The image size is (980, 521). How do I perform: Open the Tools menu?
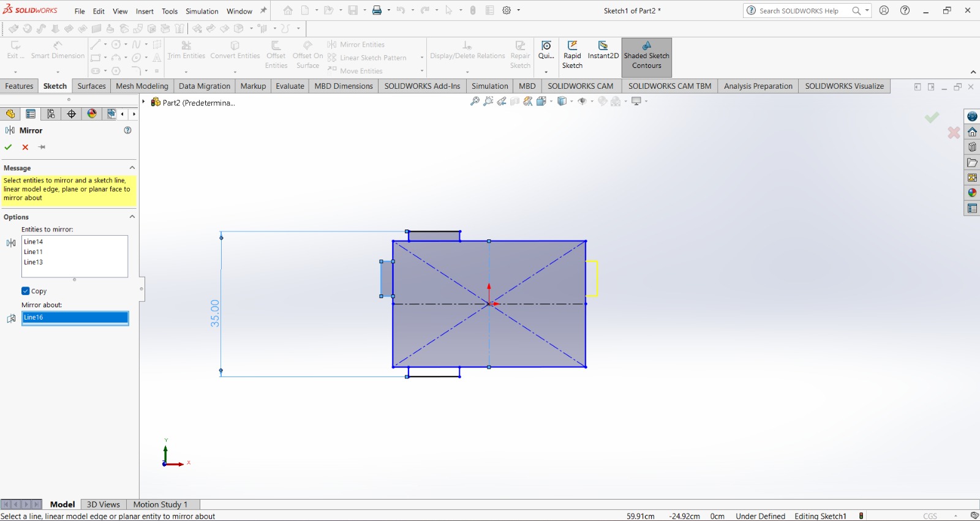(170, 11)
